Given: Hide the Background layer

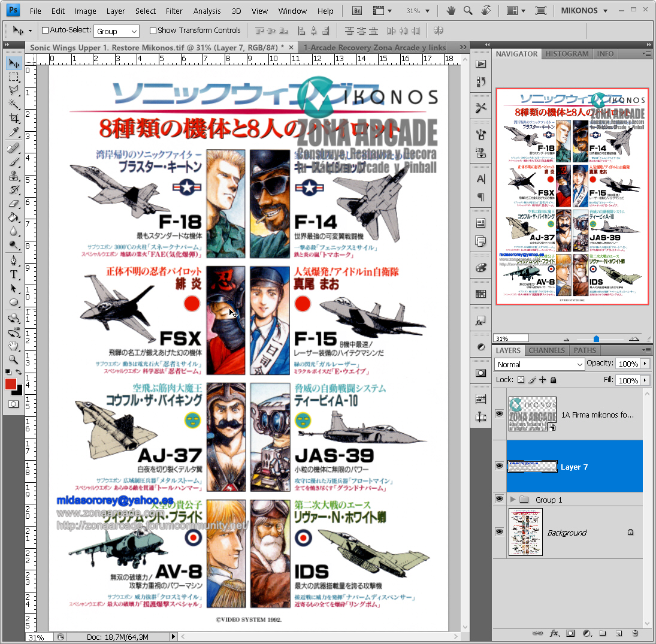Looking at the screenshot, I should point(499,531).
